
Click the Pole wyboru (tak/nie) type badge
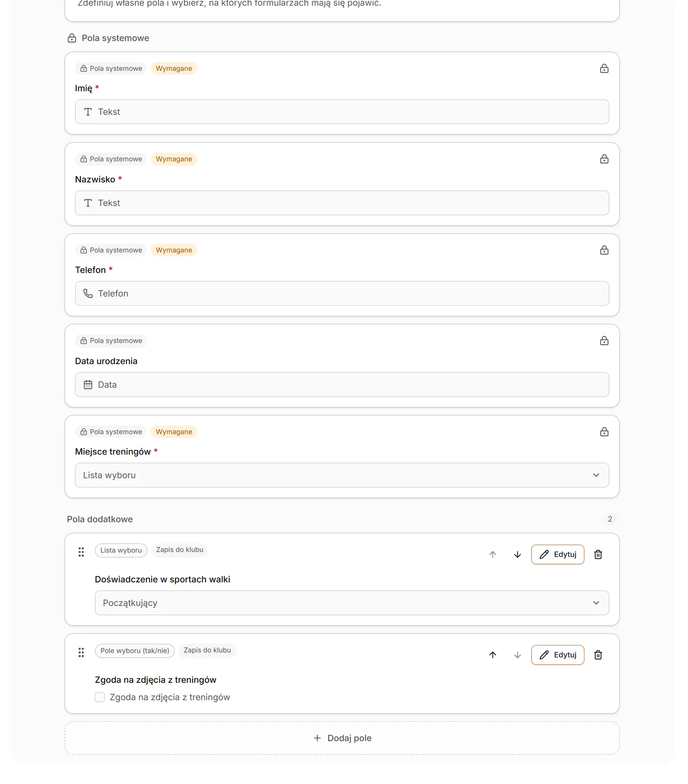pyautogui.click(x=135, y=651)
